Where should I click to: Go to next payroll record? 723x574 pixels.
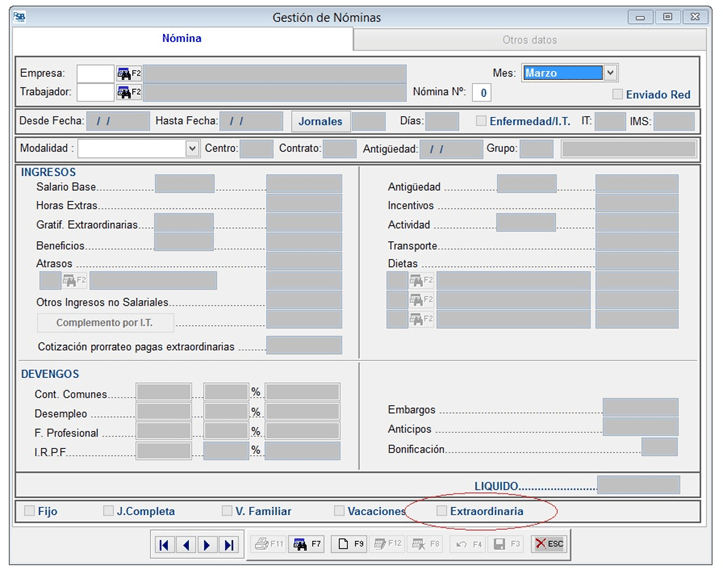208,545
